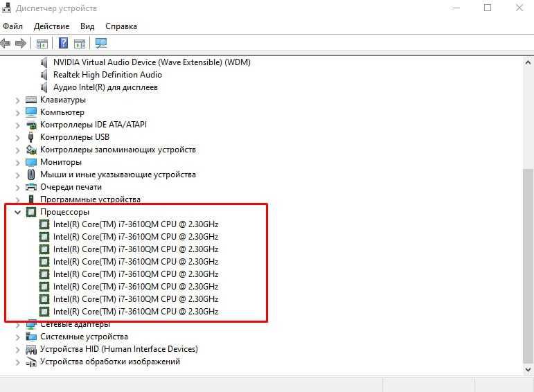
Task: Select NVIDIA Virtual Audio Device (Wave Extensible) (WDM)
Action: pyautogui.click(x=152, y=62)
